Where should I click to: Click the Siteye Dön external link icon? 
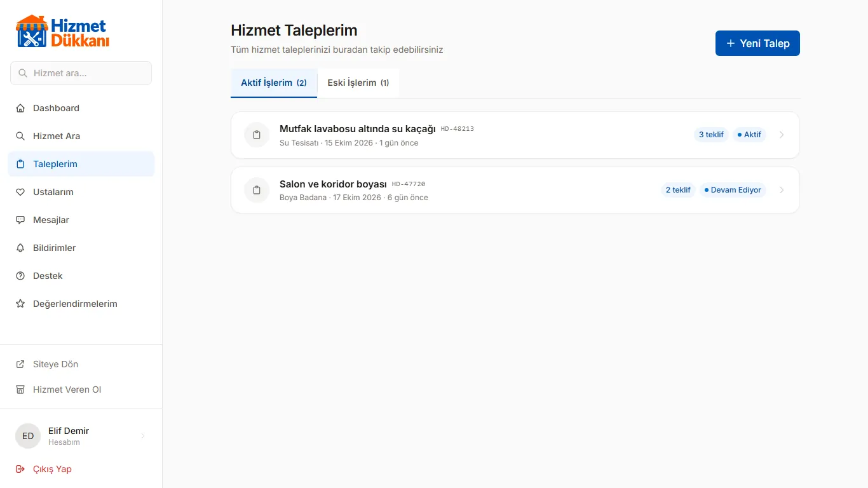pos(20,364)
